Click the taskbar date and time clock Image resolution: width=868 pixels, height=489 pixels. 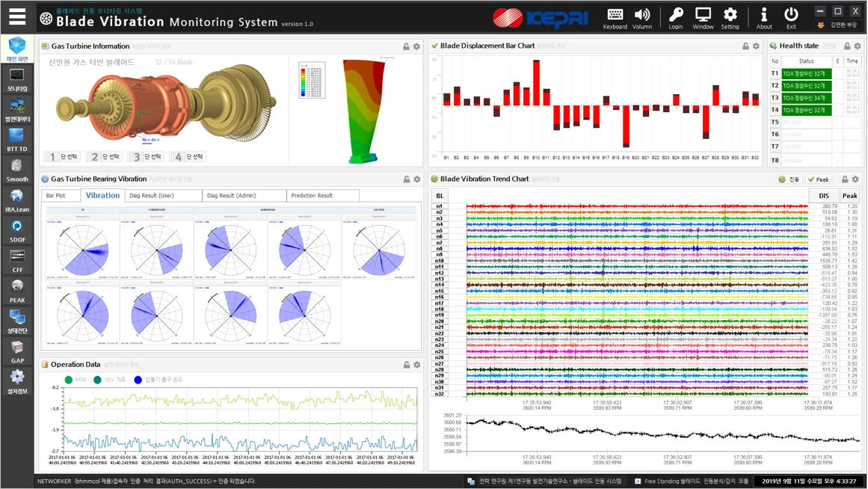(x=809, y=482)
